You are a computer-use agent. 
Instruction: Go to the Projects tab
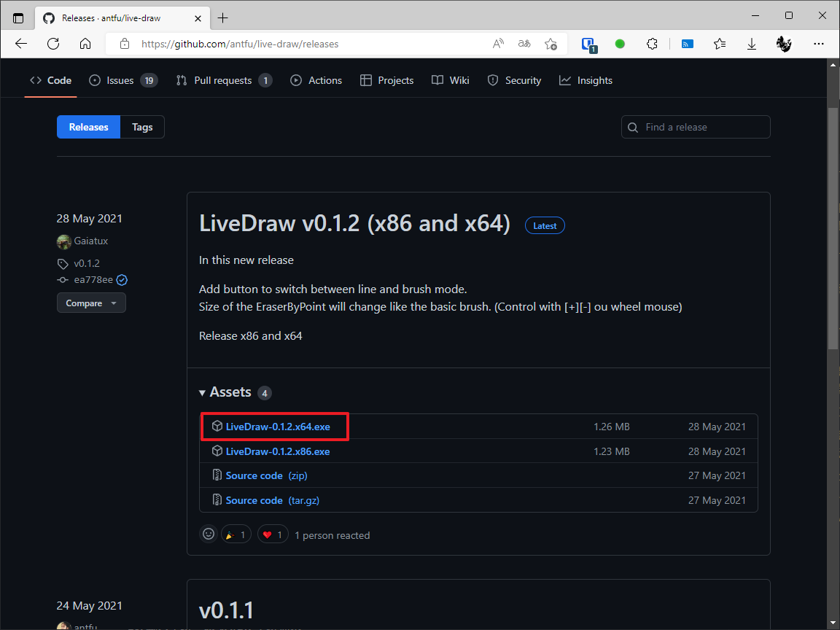tap(386, 80)
